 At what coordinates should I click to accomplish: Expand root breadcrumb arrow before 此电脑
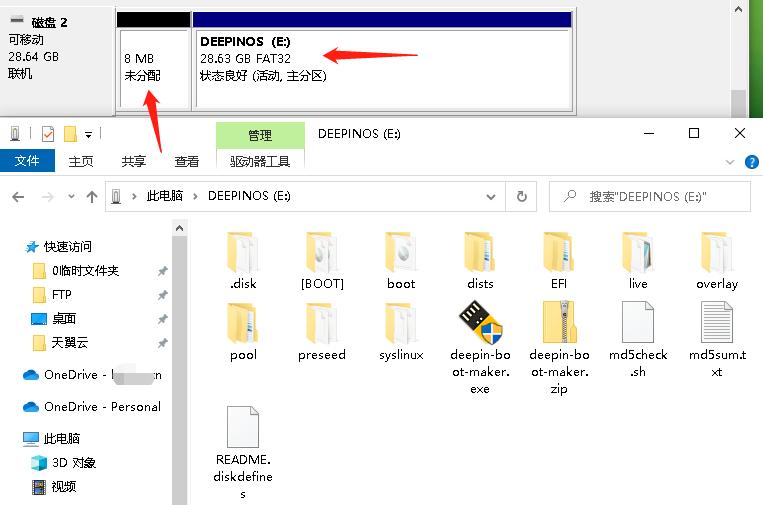134,197
